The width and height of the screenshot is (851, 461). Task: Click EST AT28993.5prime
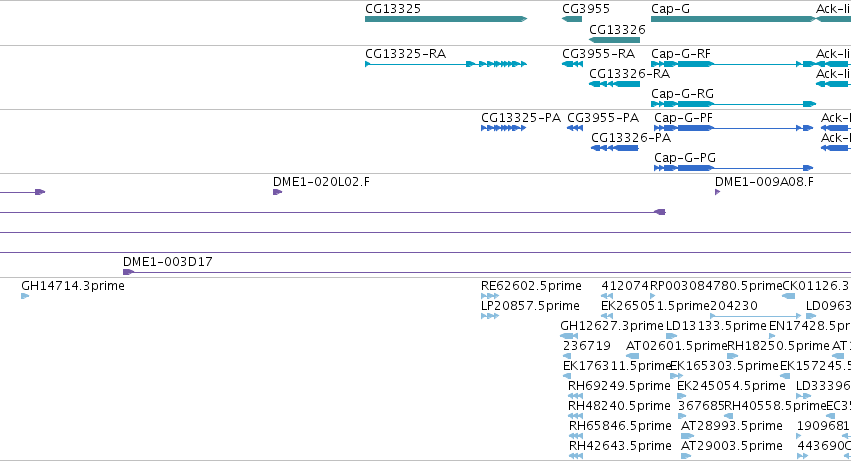(x=688, y=436)
